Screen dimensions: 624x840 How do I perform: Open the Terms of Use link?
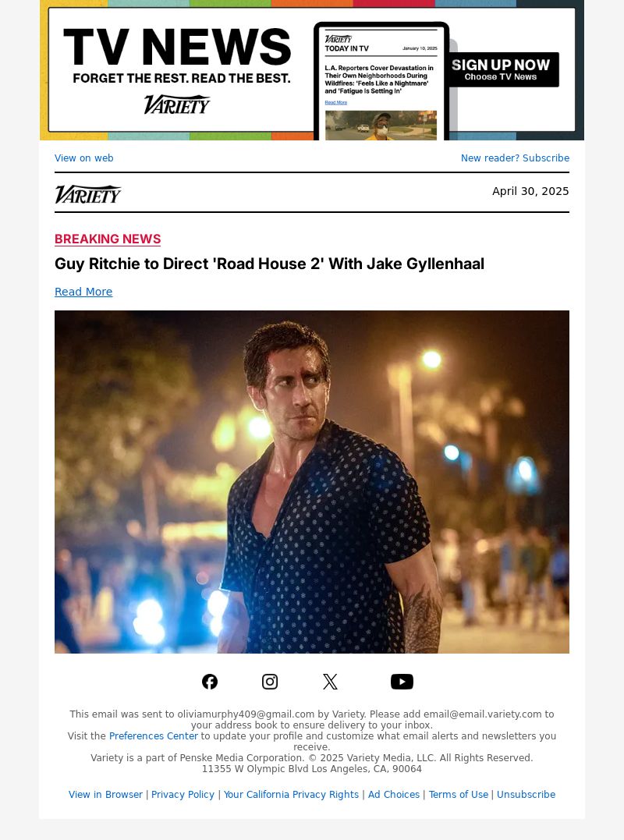click(x=459, y=795)
